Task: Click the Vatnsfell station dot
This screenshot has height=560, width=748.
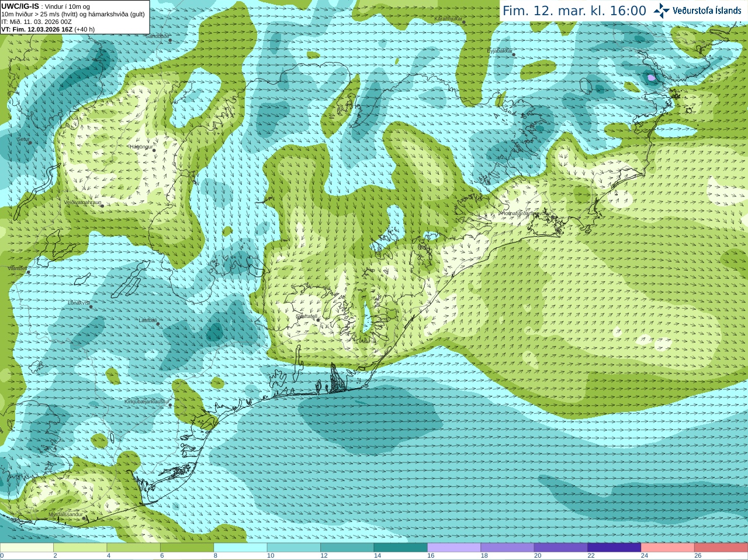Action: click(x=28, y=272)
